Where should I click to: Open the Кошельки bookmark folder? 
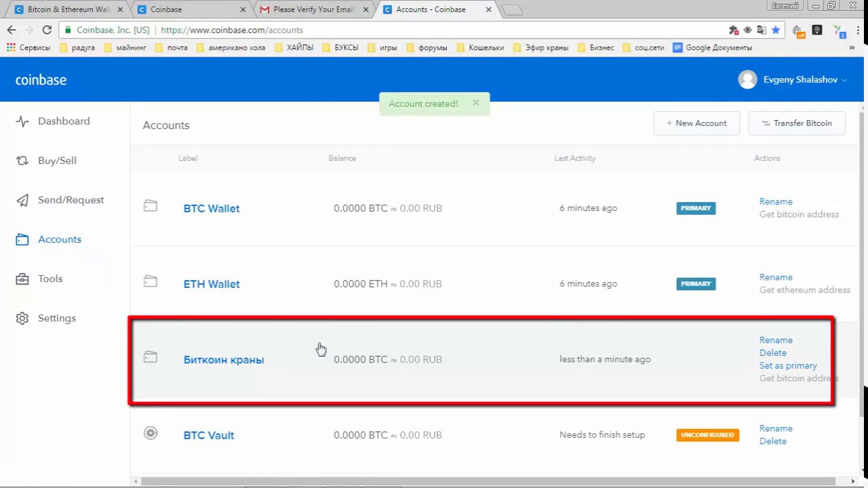point(480,47)
